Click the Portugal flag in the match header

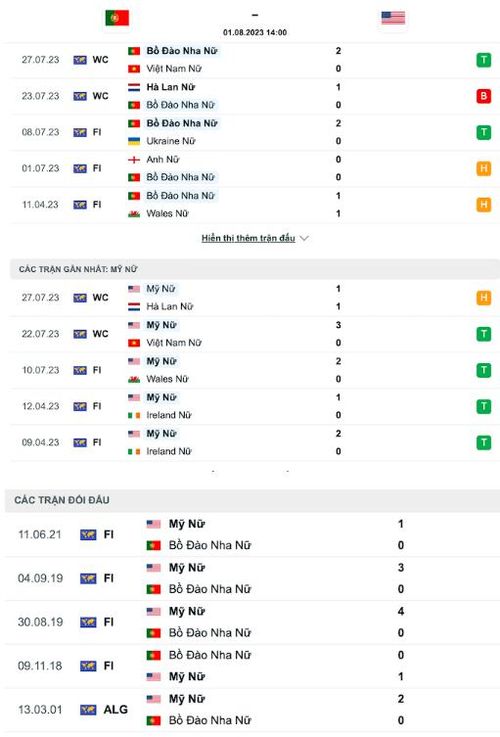117,18
